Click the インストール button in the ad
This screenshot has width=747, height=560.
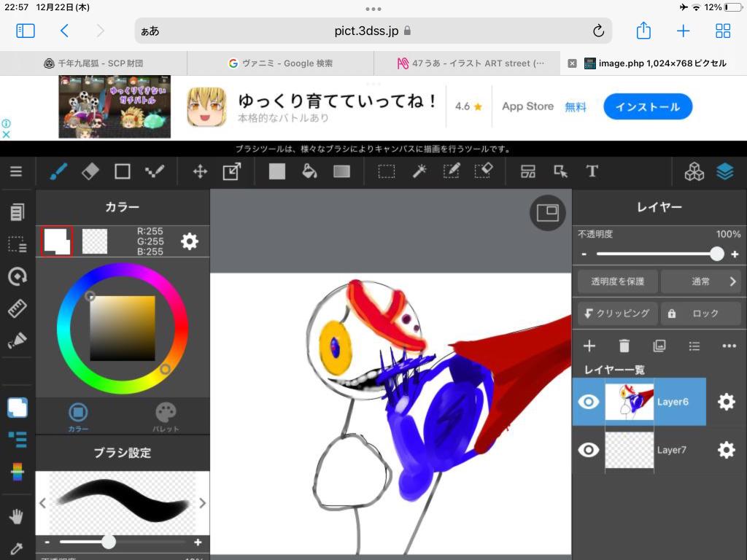(x=647, y=107)
